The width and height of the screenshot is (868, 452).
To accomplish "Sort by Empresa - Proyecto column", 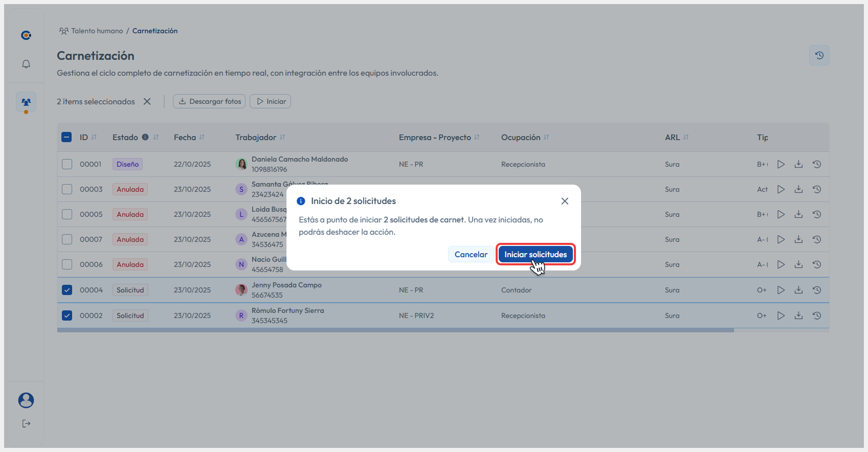I will 477,137.
